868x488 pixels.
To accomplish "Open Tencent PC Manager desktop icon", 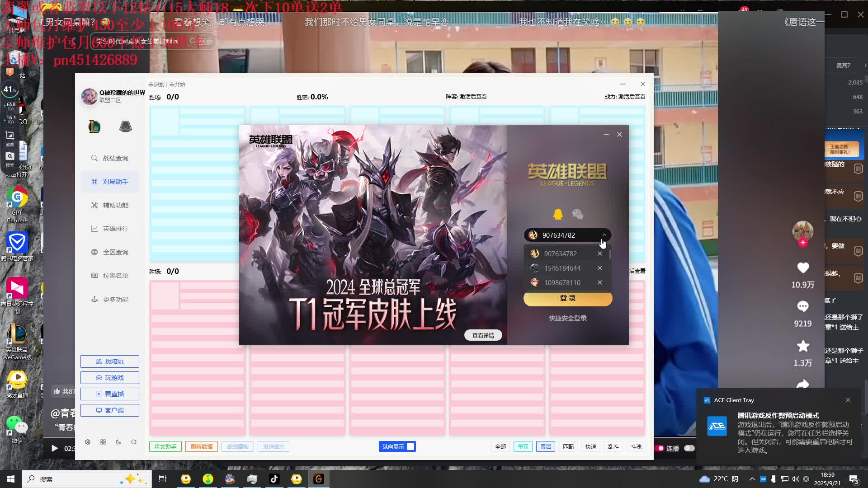I will pos(17,246).
